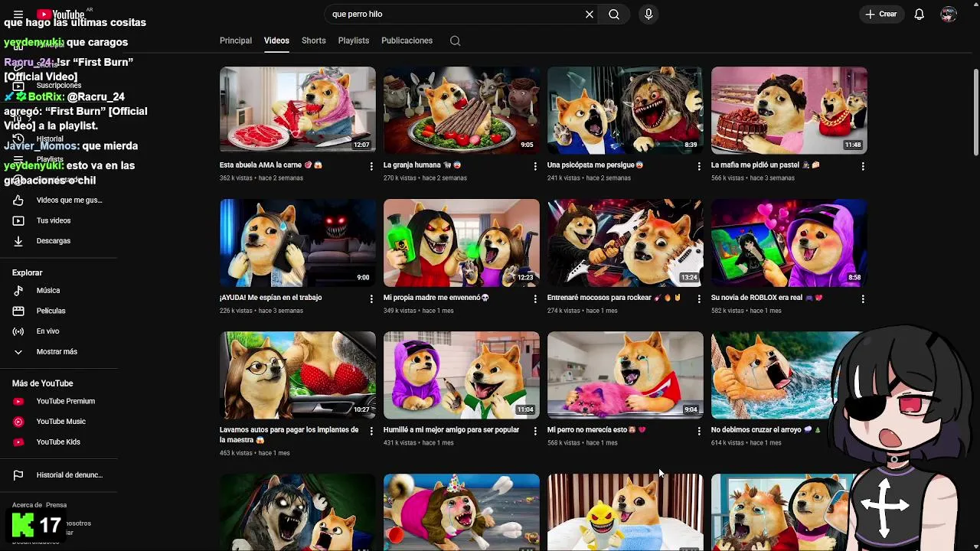The image size is (980, 551).
Task: Open options for 'Mi perro no merecía esto'
Action: point(699,431)
